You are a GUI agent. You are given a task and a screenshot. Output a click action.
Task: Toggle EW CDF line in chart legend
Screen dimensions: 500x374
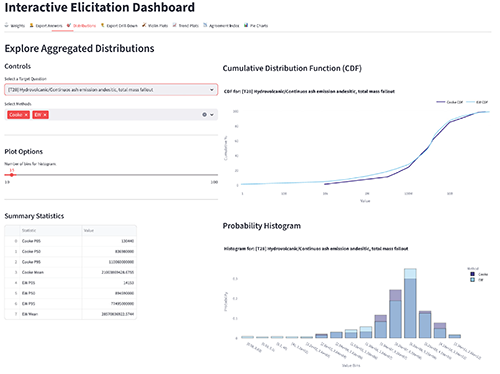477,102
